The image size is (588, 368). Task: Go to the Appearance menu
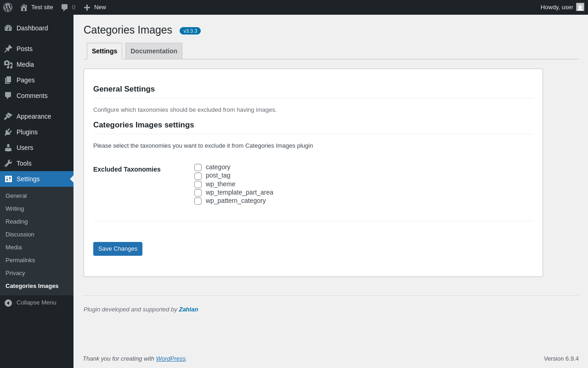tap(34, 116)
